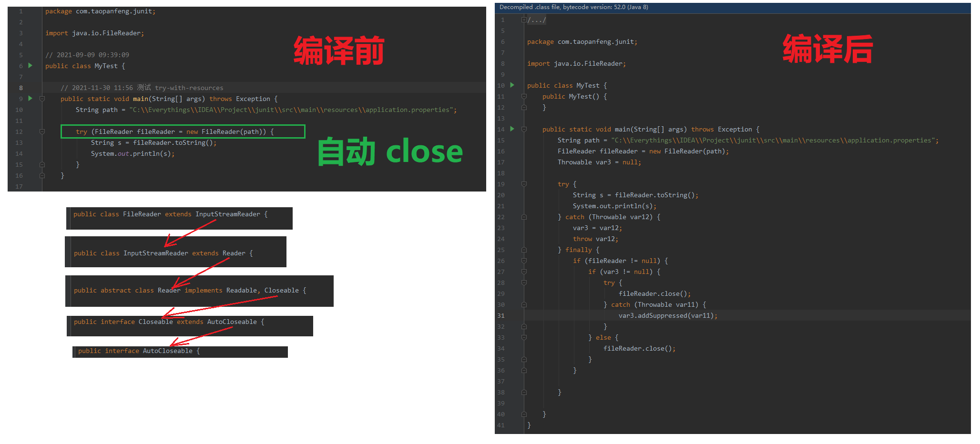The width and height of the screenshot is (980, 444).
Task: Click 'public static void main' on line 14 of decompiled editor
Action: 586,129
